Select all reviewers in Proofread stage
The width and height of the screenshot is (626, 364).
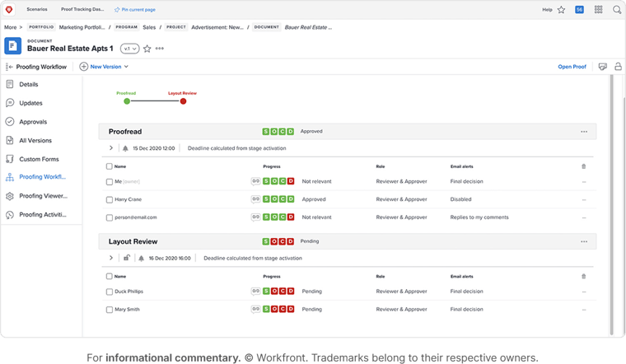pyautogui.click(x=110, y=166)
